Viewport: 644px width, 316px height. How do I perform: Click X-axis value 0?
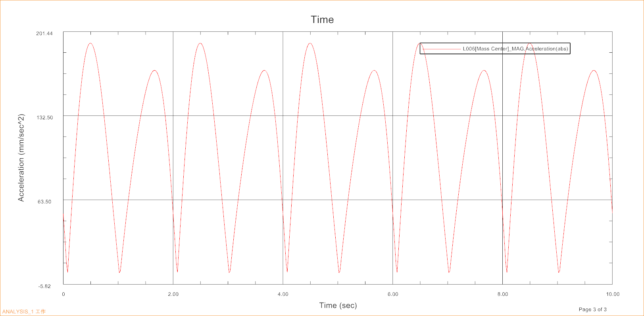63,294
